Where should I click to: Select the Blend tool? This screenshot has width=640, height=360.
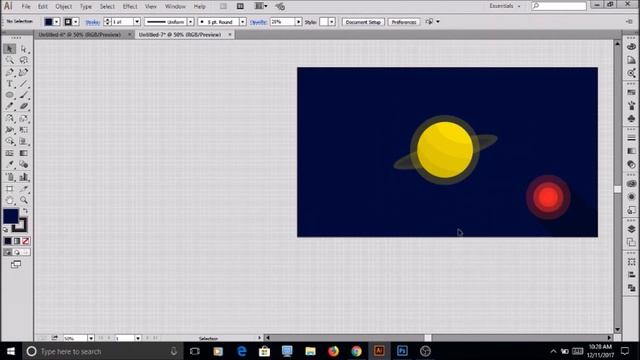click(x=24, y=164)
